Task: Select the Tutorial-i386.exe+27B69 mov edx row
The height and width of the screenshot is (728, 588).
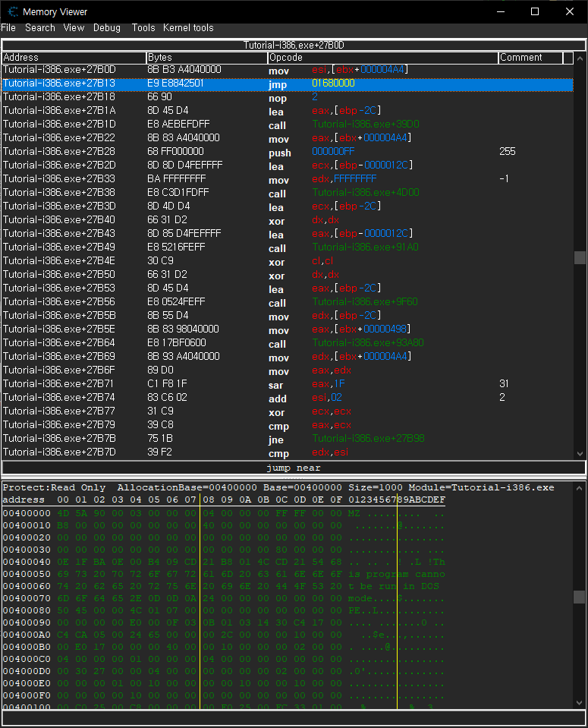Action: point(288,357)
